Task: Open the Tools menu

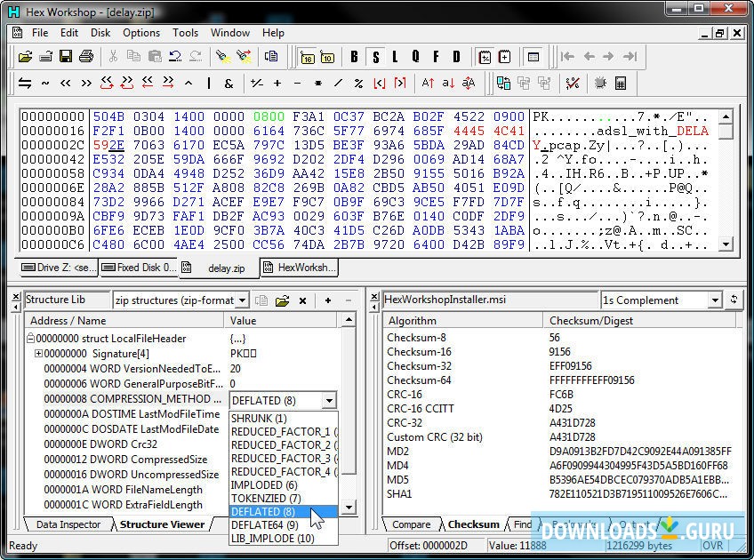Action: (185, 33)
